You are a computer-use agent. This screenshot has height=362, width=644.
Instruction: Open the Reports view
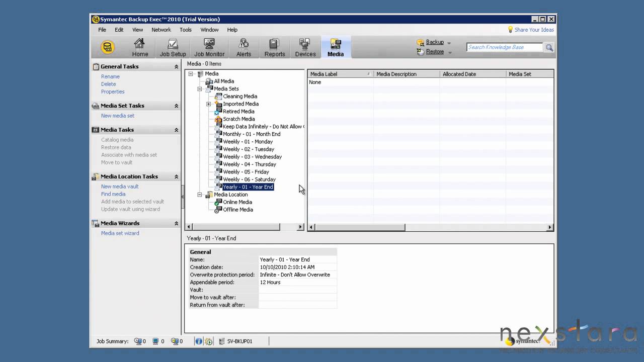(274, 48)
